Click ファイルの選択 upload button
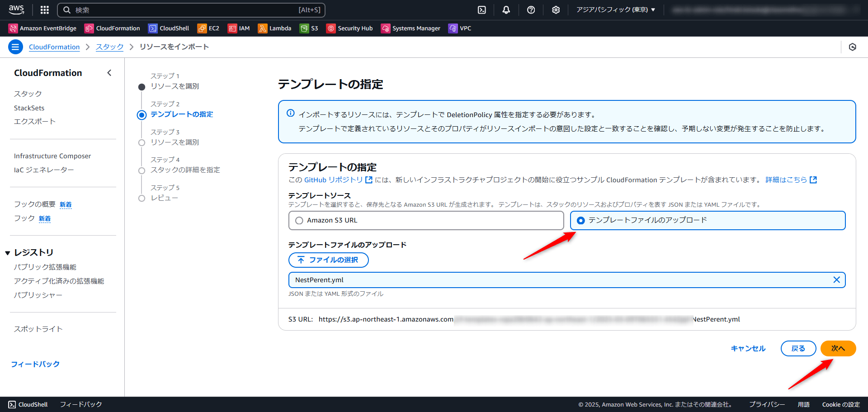Image resolution: width=868 pixels, height=412 pixels. [329, 260]
